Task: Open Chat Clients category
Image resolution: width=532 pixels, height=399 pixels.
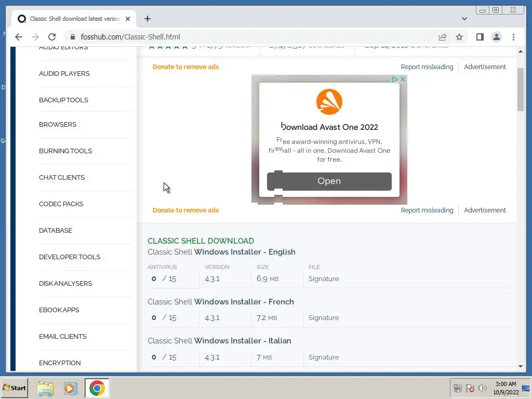Action: tap(62, 178)
